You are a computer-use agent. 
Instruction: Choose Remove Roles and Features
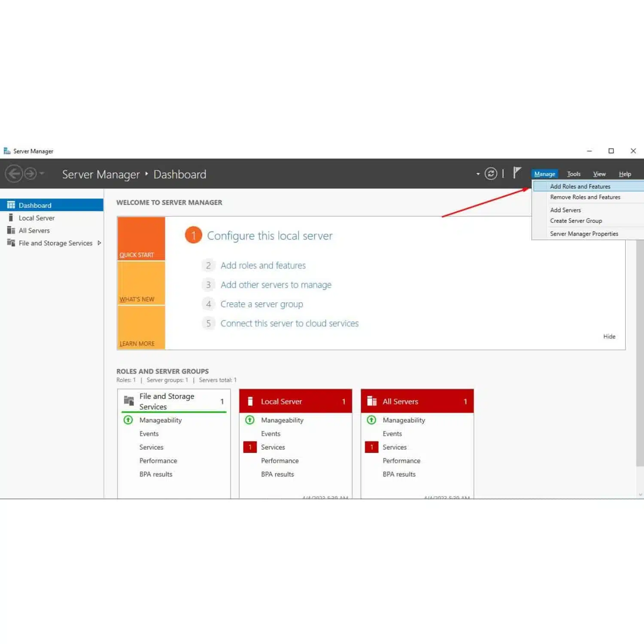(588, 197)
